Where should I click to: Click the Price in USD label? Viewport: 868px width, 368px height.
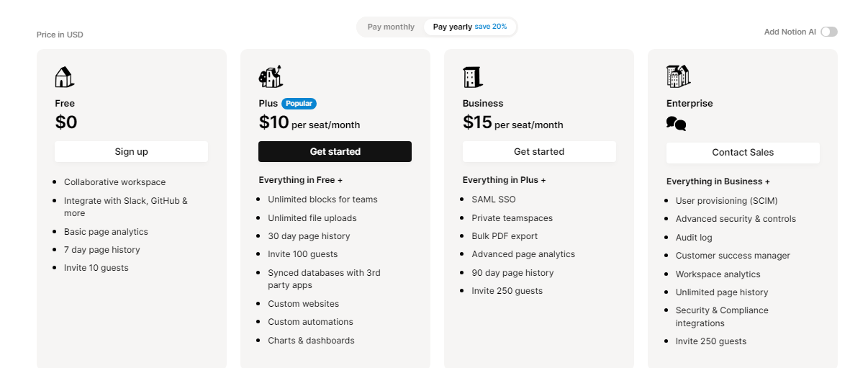(x=60, y=35)
